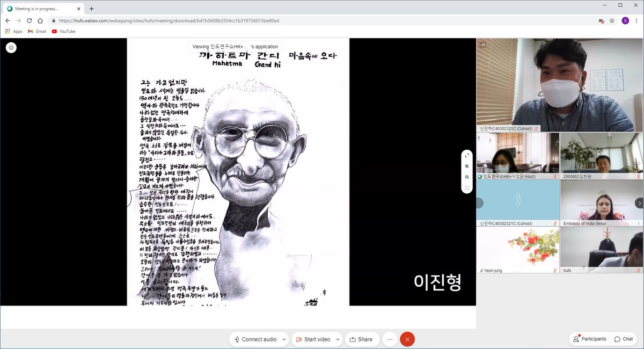Open the Chrome profile avatar S

625,20
